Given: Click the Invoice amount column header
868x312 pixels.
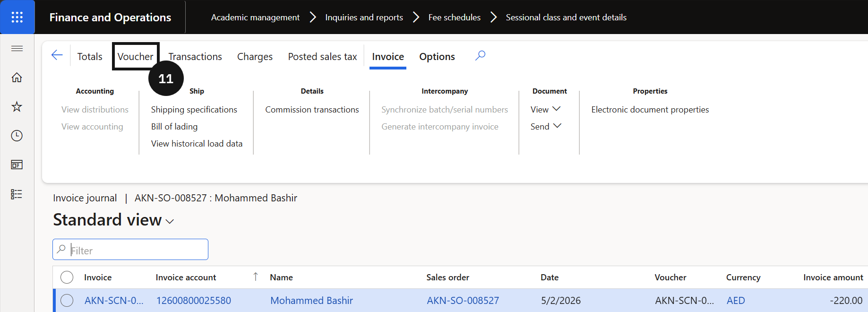Looking at the screenshot, I should [x=834, y=277].
